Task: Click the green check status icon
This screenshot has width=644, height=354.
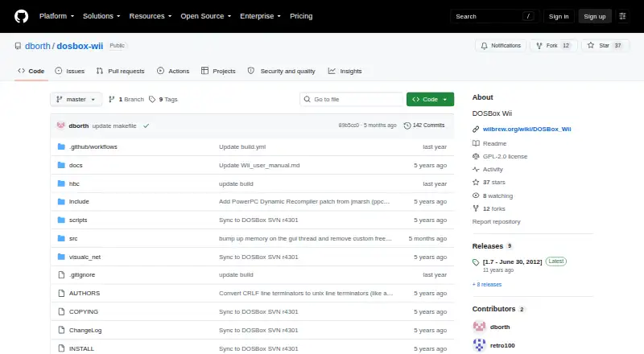Action: (146, 126)
